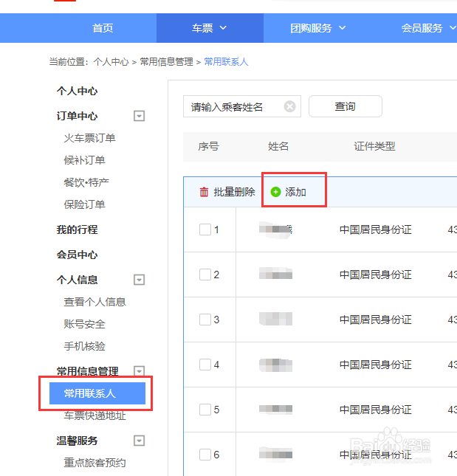Collapse the 温馨服务 section

pyautogui.click(x=139, y=441)
